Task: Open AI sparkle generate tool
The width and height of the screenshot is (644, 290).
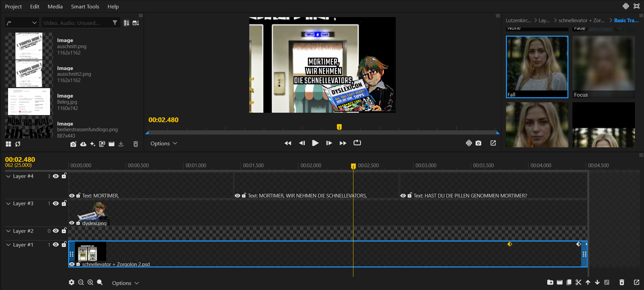Action: [x=93, y=144]
